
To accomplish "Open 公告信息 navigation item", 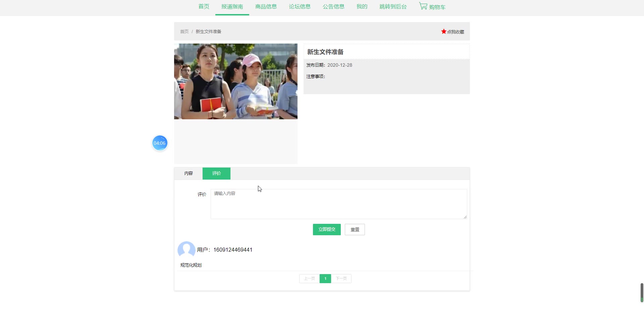I will point(333,7).
